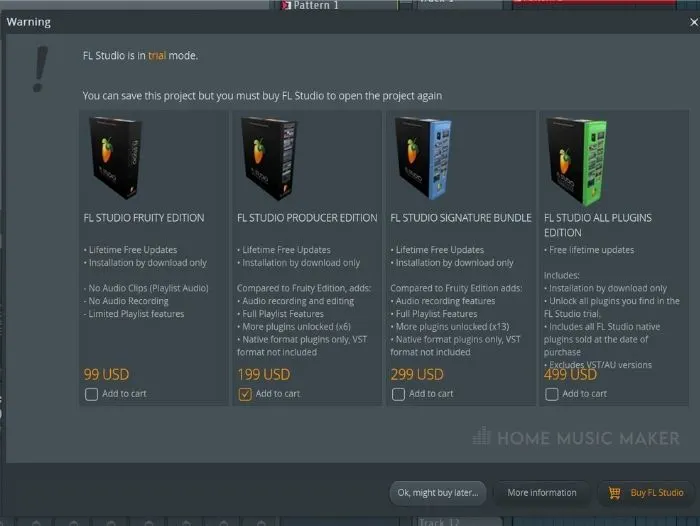This screenshot has width=700, height=526.
Task: Click the Buy FL Studio button
Action: (x=646, y=493)
